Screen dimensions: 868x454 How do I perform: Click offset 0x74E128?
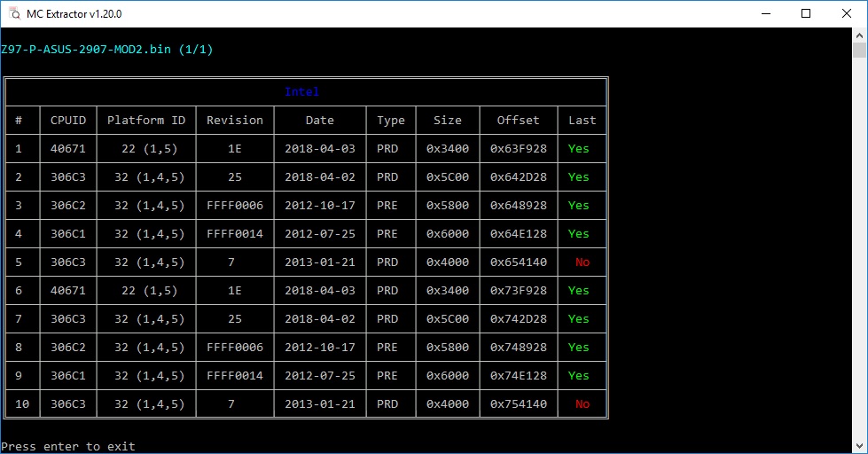pyautogui.click(x=518, y=375)
